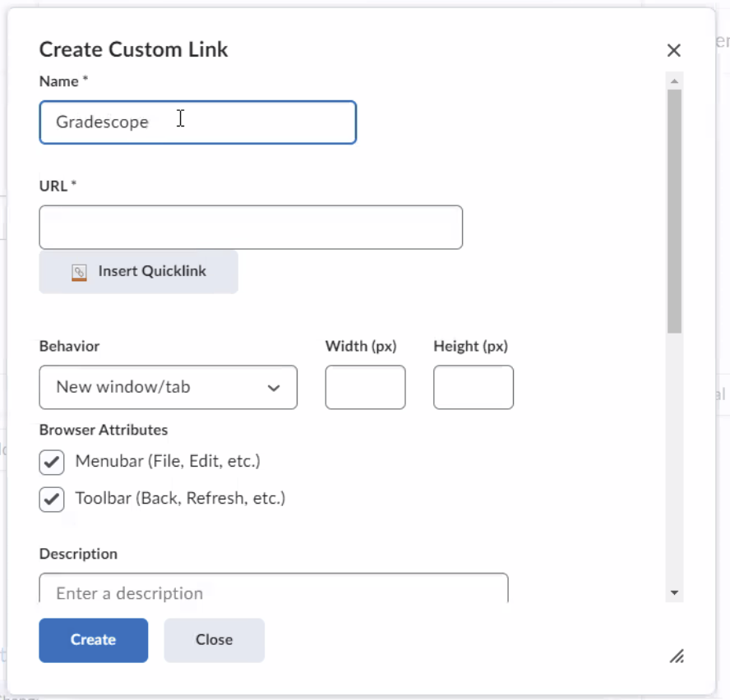Click the scrollbar down arrow

point(674,592)
